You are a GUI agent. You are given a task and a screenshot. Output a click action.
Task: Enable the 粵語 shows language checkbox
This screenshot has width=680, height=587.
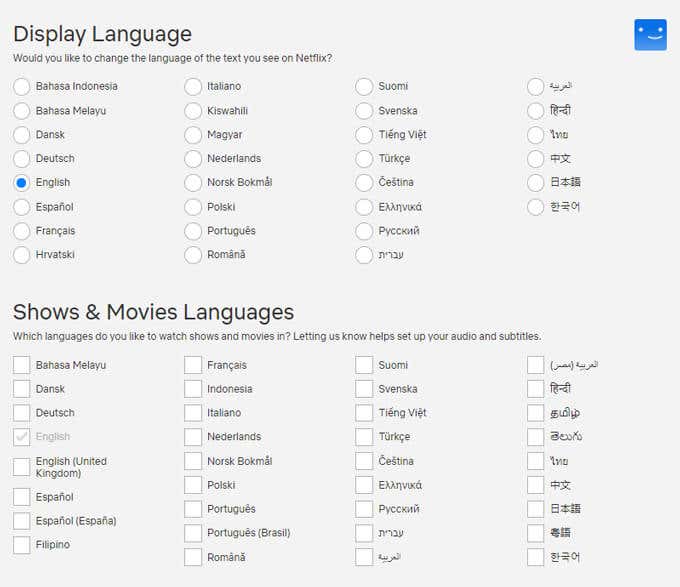(x=535, y=533)
